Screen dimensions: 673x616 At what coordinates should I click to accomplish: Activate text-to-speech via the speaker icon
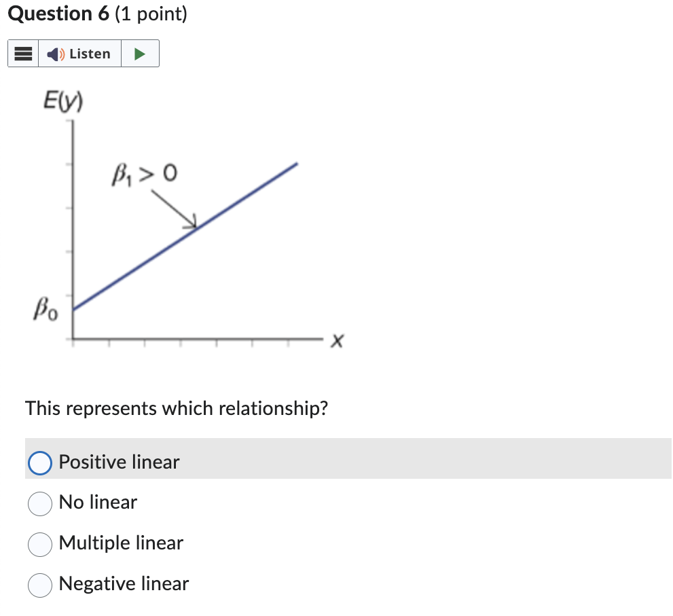point(54,53)
